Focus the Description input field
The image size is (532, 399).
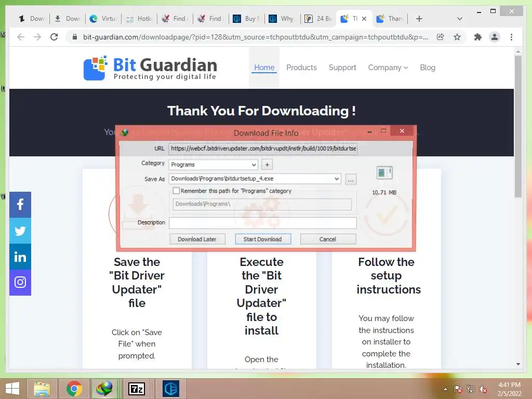click(x=263, y=223)
